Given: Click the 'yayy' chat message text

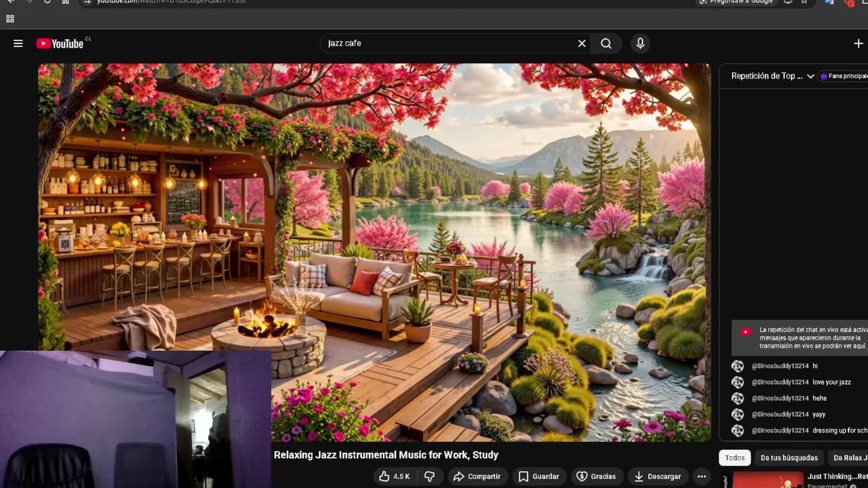Looking at the screenshot, I should point(818,414).
